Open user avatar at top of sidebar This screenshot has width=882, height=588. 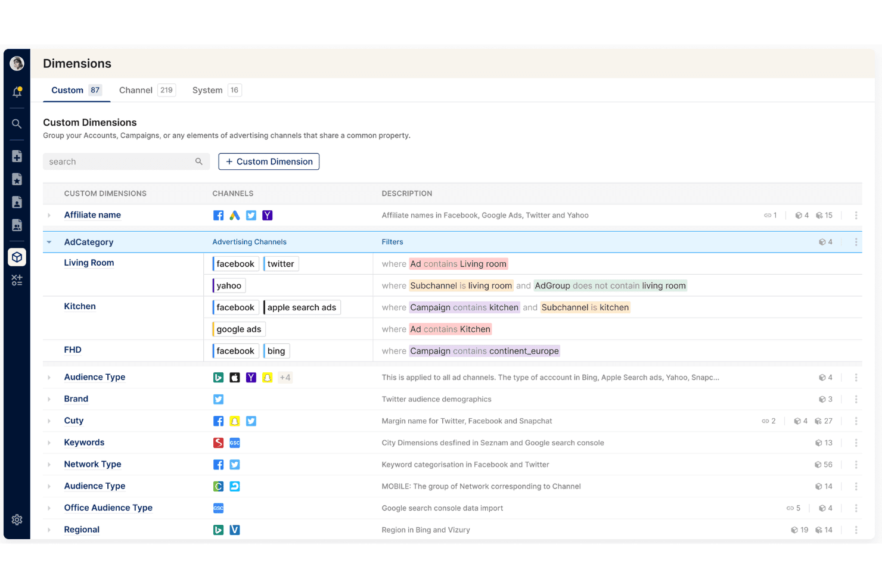tap(17, 63)
